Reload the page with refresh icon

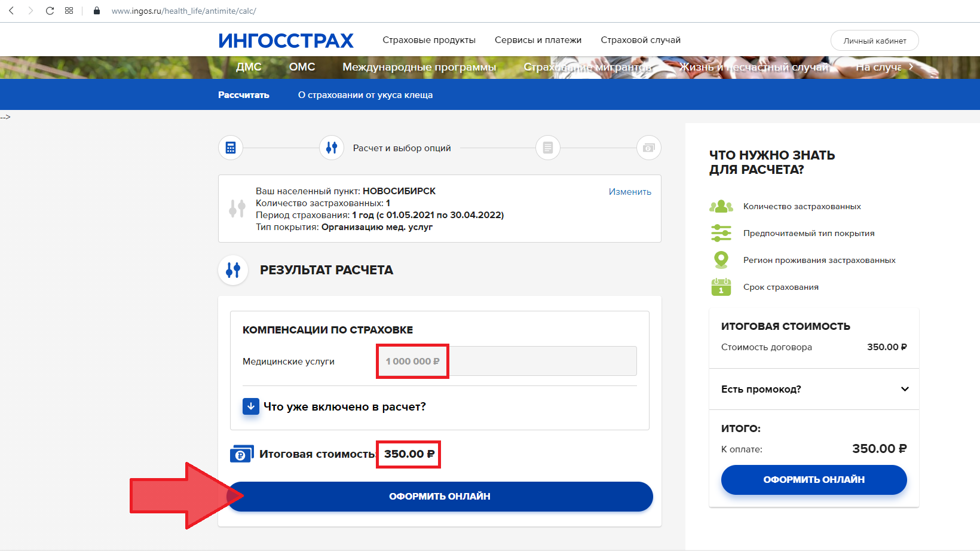(x=50, y=11)
